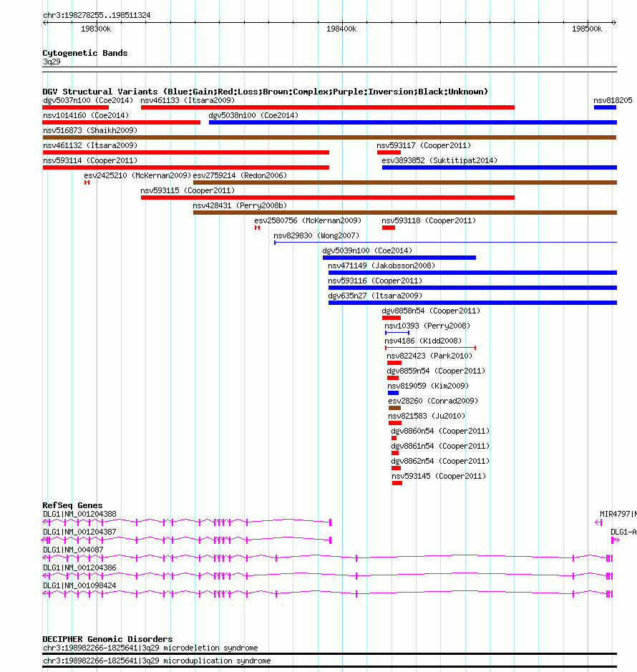Select dgv8861n54 (Cooper2011) label
Image resolution: width=637 pixels, height=672 pixels.
[439, 445]
